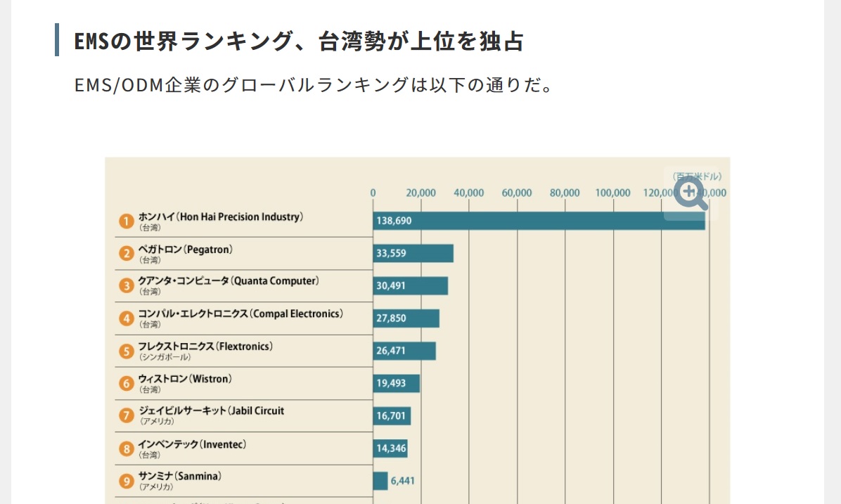This screenshot has height=504, width=841.
Task: Click the (アメリカ) label under Jabil Circuit
Action: pos(157,422)
